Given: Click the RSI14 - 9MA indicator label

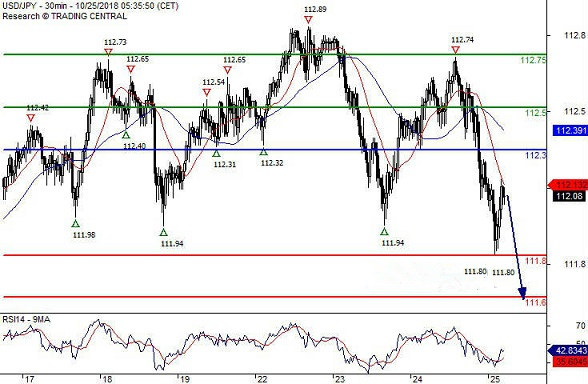Looking at the screenshot, I should pyautogui.click(x=26, y=319).
